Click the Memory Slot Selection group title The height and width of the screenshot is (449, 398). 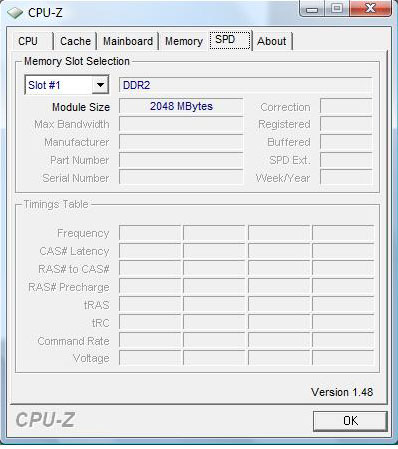pyautogui.click(x=77, y=61)
